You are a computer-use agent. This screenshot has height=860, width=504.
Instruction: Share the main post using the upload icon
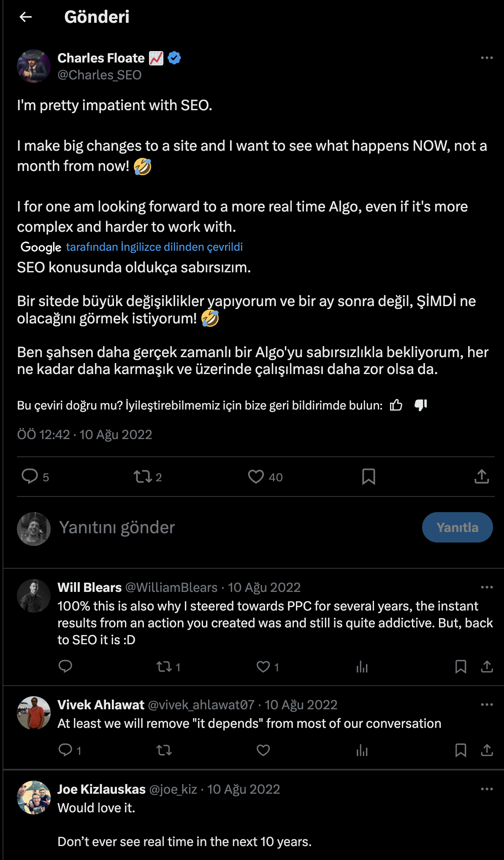click(x=482, y=477)
